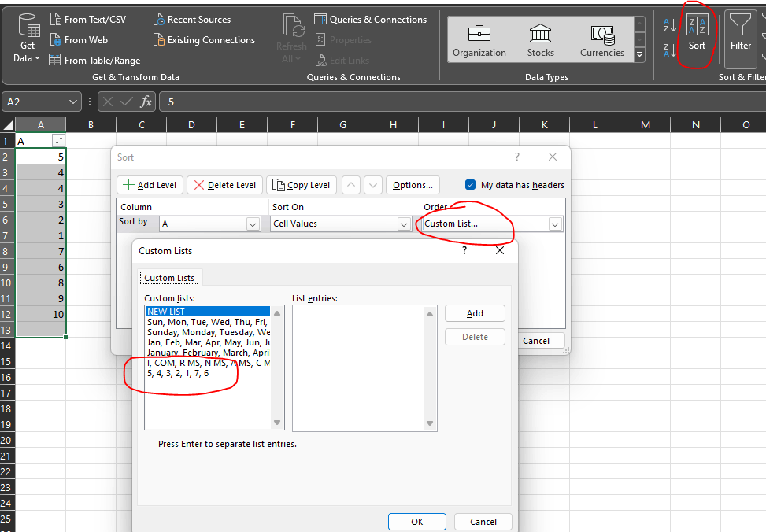Click the Sort ribbon button
The image size is (766, 532).
click(x=697, y=34)
